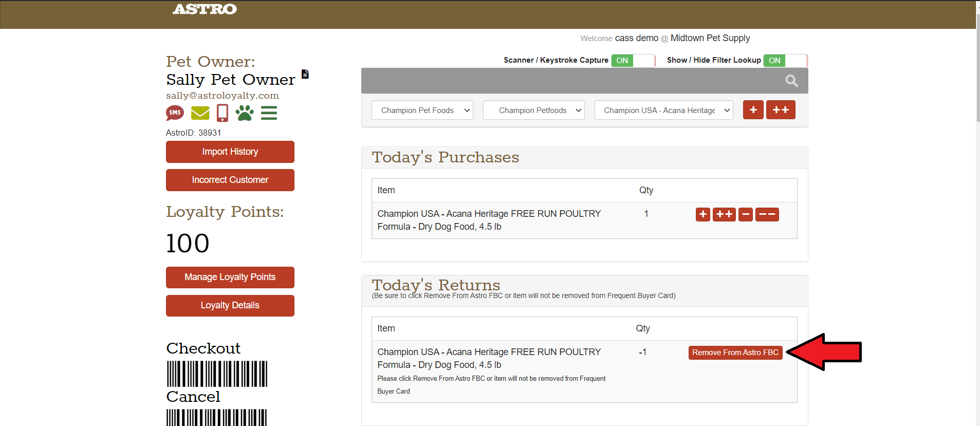Click the gray search input bar

[x=585, y=81]
